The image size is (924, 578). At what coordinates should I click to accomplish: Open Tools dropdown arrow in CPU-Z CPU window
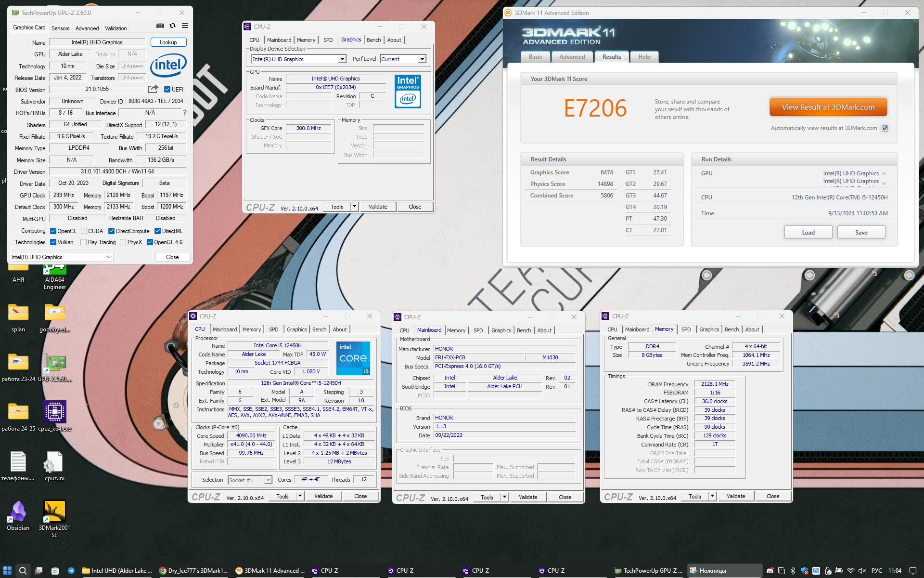click(x=300, y=496)
